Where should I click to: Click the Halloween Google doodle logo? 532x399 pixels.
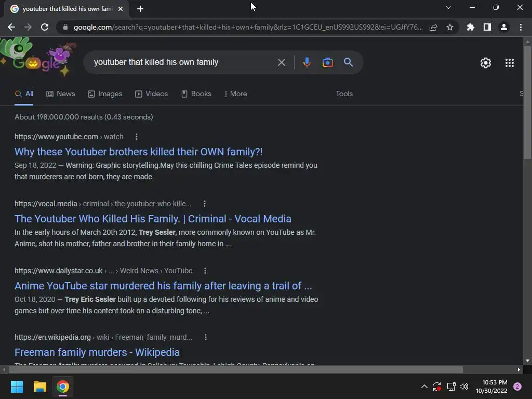(x=39, y=57)
